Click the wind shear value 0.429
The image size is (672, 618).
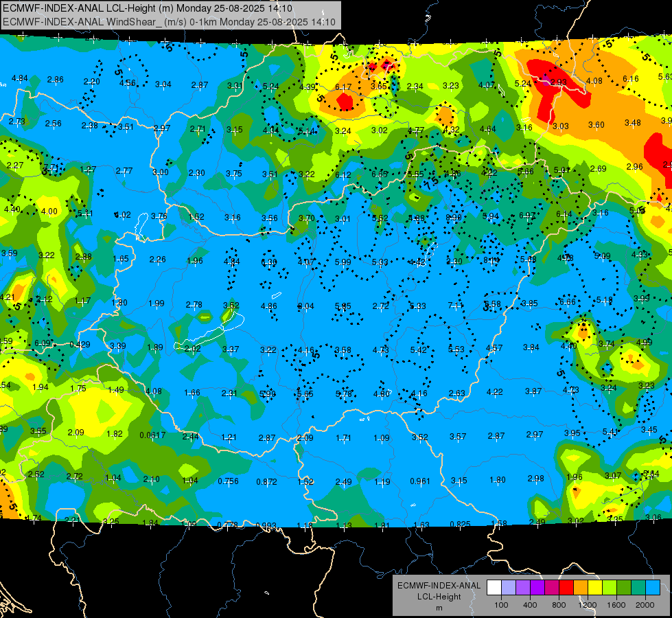point(80,345)
